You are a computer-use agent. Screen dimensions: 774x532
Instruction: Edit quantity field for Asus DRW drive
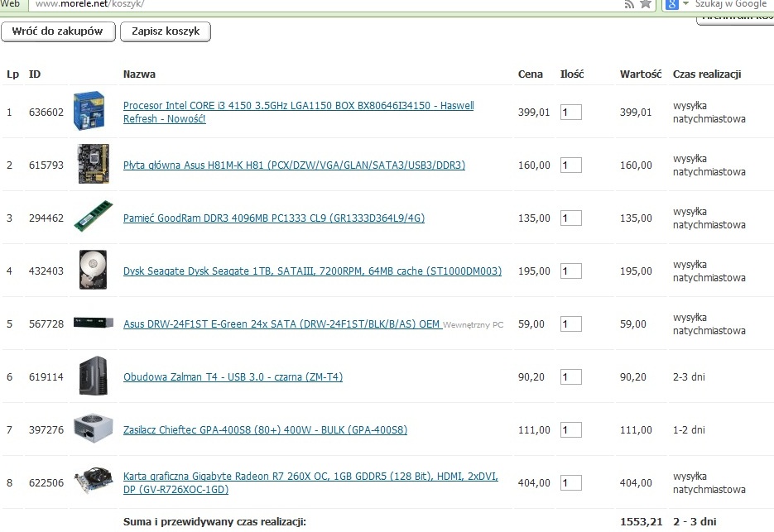click(570, 324)
